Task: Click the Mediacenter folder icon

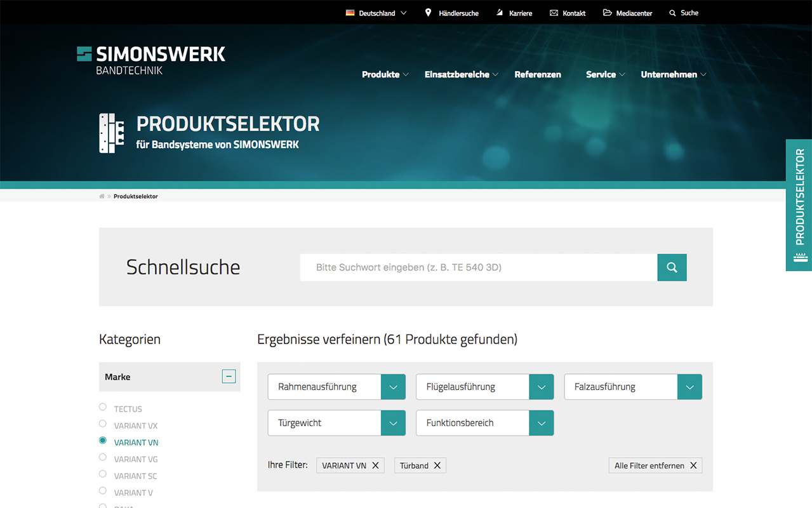Action: click(608, 13)
